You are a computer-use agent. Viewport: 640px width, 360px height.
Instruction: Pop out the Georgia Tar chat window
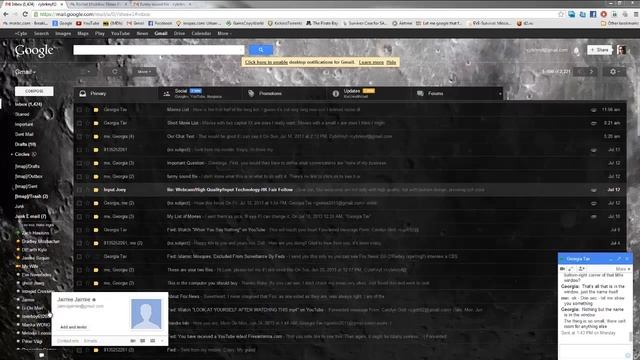619,259
